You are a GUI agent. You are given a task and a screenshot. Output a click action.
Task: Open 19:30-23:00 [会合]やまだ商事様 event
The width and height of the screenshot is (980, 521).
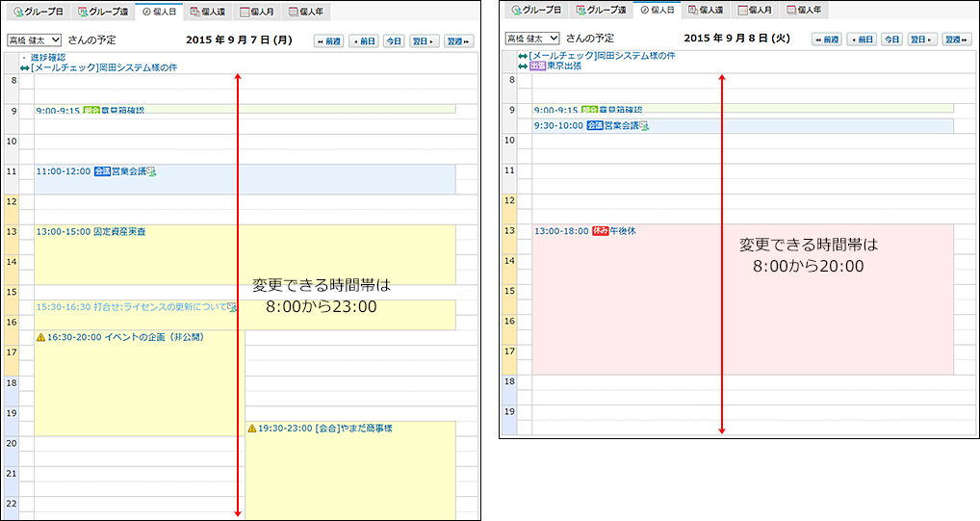(x=350, y=470)
